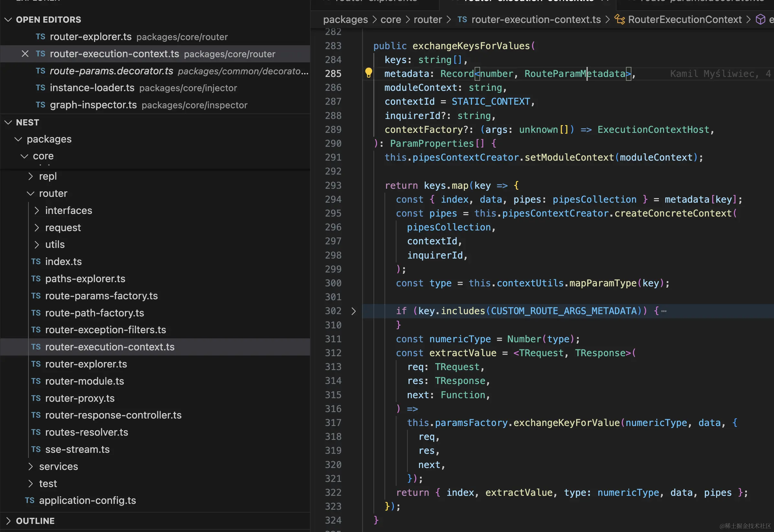Click CUSTOM_ROUTE_ARGS_METADATA constant in code
Viewport: 774px width, 532px height.
click(564, 311)
